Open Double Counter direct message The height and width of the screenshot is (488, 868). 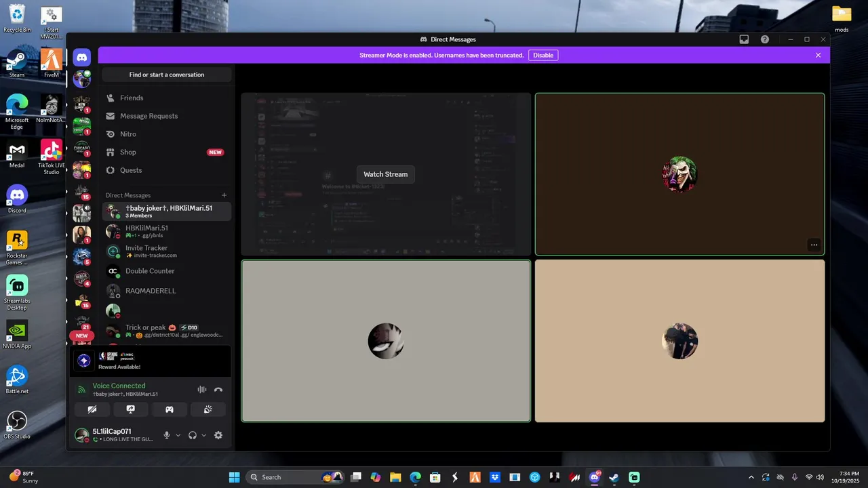(167, 271)
